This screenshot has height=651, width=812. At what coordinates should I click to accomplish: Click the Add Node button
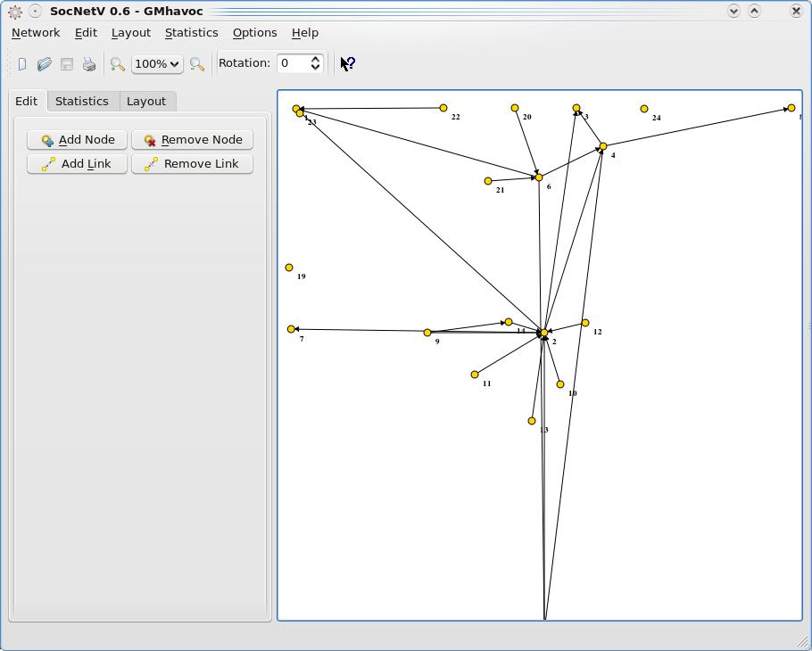(77, 139)
